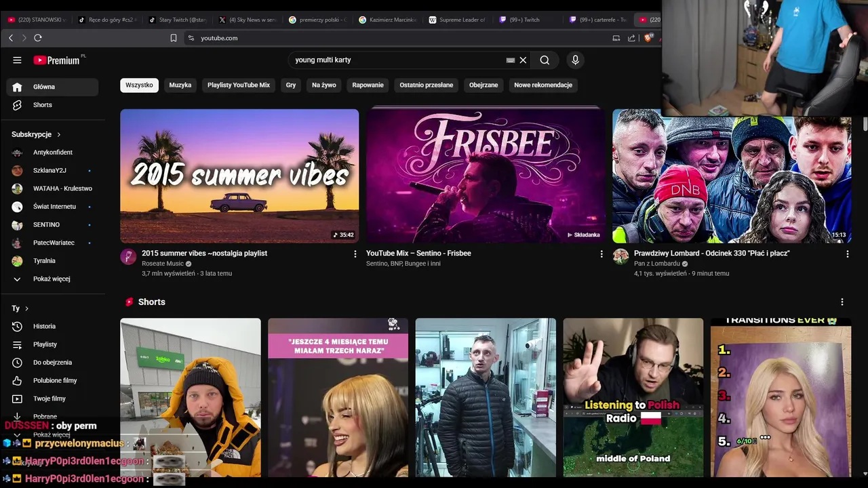Open Short 'Listening to Polish Radio'
The width and height of the screenshot is (868, 488).
633,398
